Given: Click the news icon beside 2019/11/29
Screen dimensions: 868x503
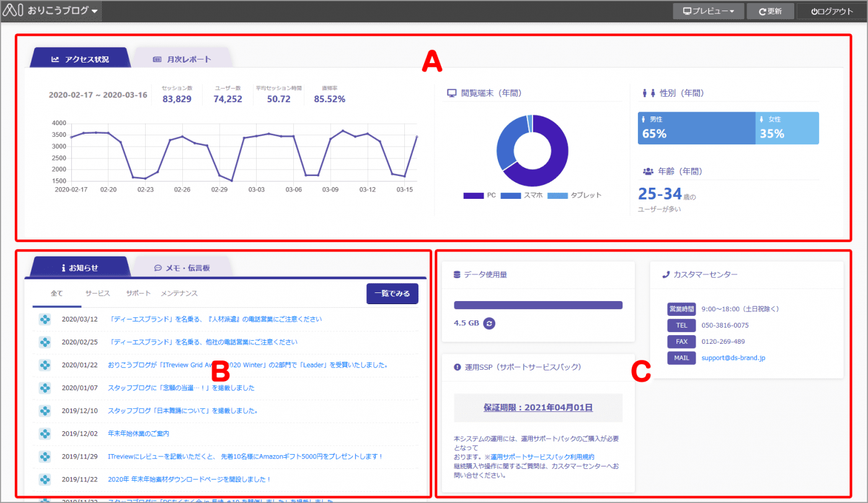Looking at the screenshot, I should pyautogui.click(x=45, y=457).
